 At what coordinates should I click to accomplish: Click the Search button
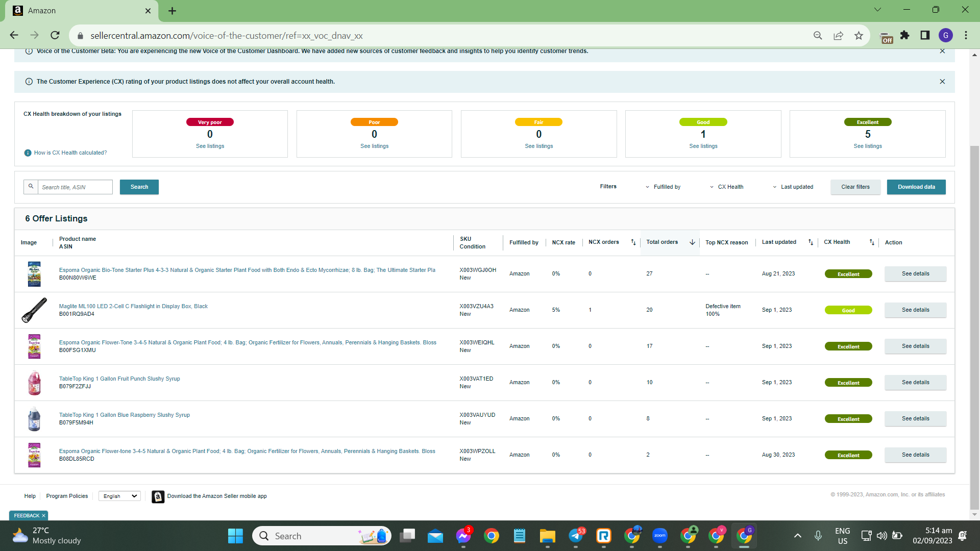(139, 187)
